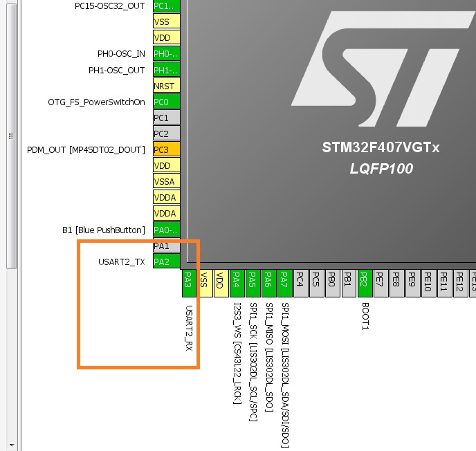Click the PA7 pin for SPI1_MOSI
476x451 pixels.
click(x=285, y=283)
